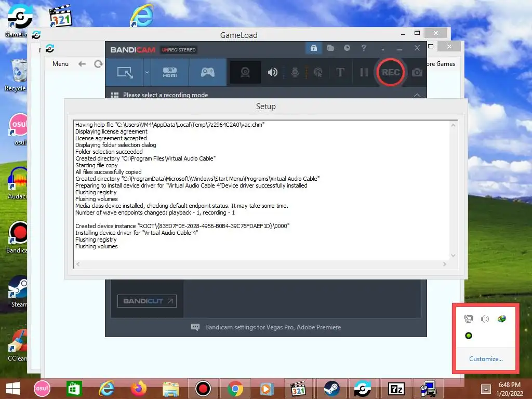Select 'All files successfully copied' log line
The width and height of the screenshot is (532, 399).
[x=108, y=172]
